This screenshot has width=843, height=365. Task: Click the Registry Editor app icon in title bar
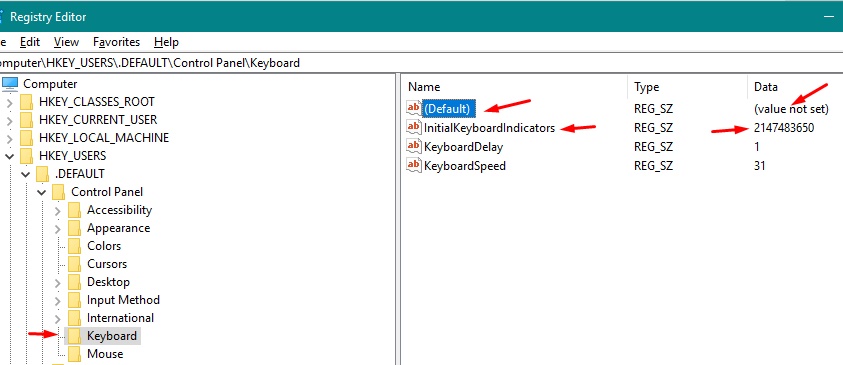coord(2,17)
